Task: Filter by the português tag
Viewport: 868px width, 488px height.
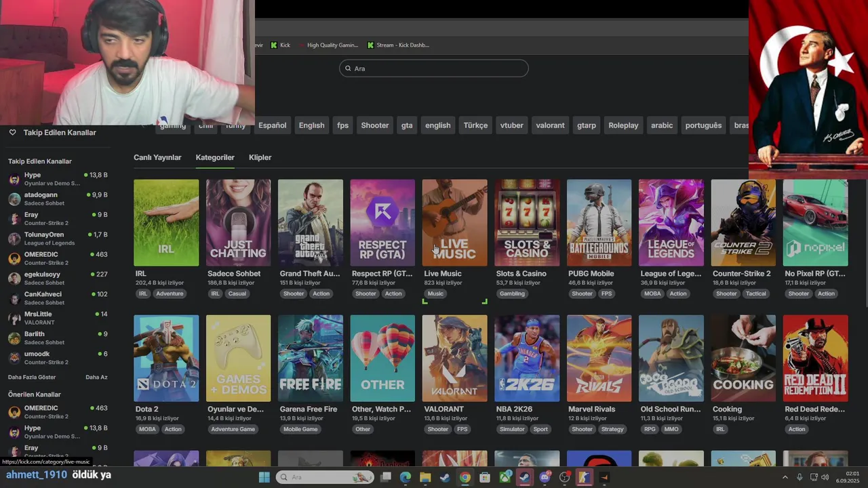Action: (x=703, y=125)
